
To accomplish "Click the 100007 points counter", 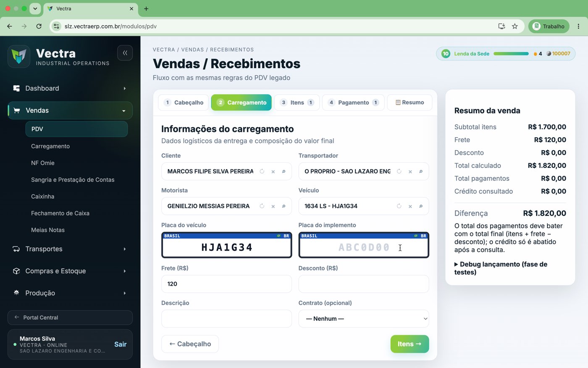I will pyautogui.click(x=559, y=54).
